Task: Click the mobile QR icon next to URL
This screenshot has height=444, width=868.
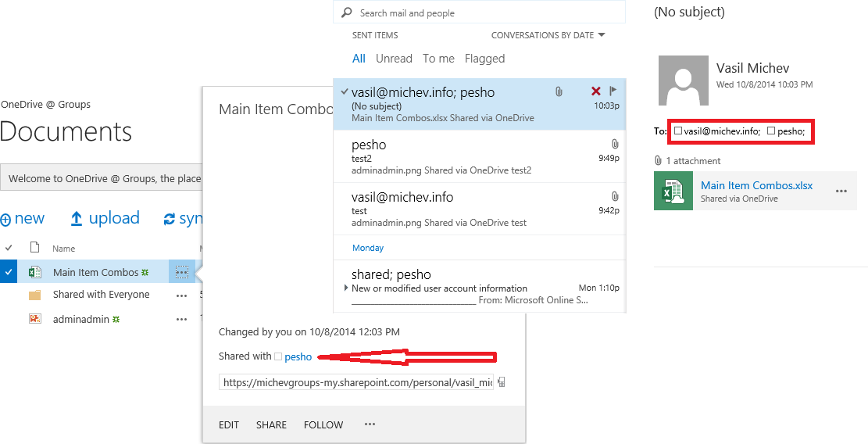Action: 501,382
